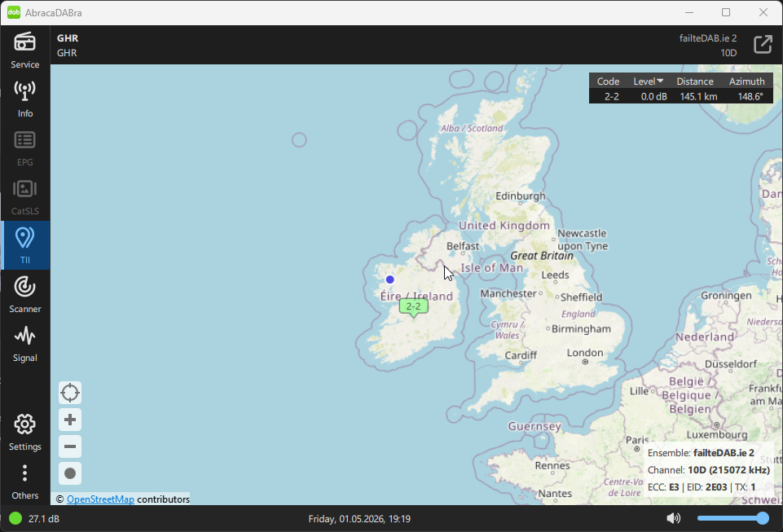Click the green signal status indicator
Image resolution: width=783 pixels, height=532 pixels.
coord(15,518)
